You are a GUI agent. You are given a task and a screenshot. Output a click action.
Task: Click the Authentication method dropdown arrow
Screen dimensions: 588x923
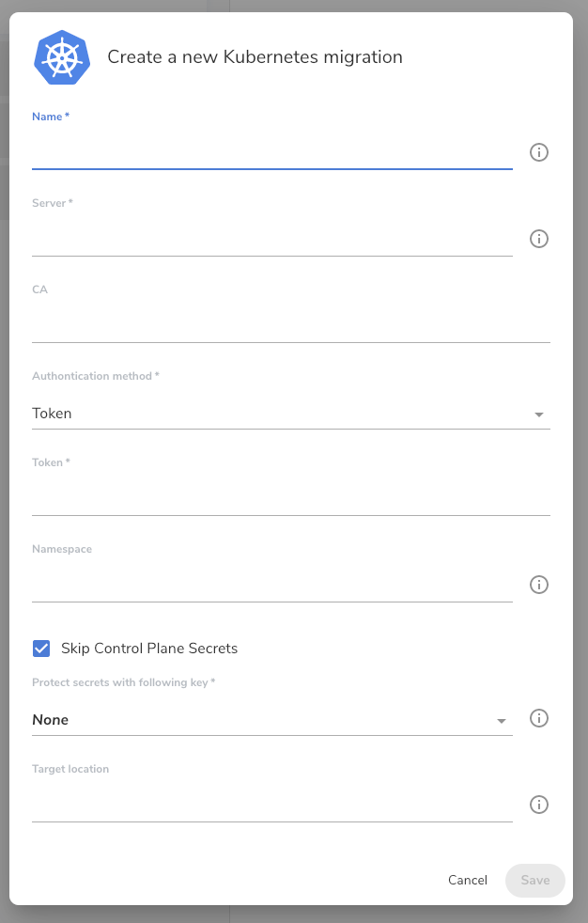(538, 415)
